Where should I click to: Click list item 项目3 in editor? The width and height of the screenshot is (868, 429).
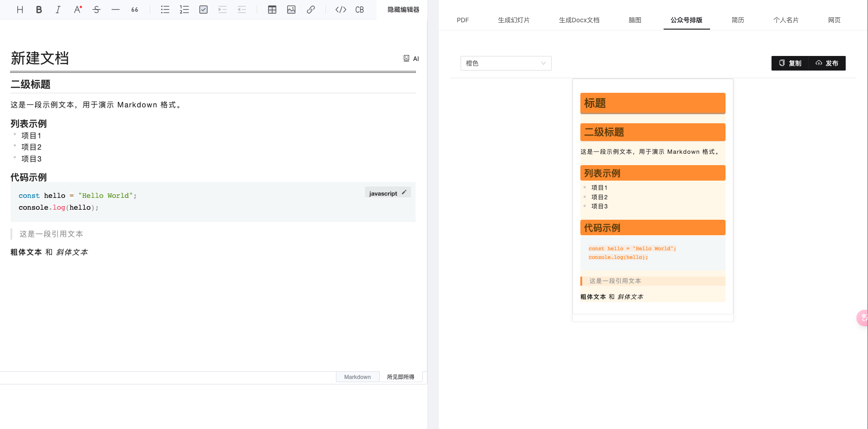point(31,159)
